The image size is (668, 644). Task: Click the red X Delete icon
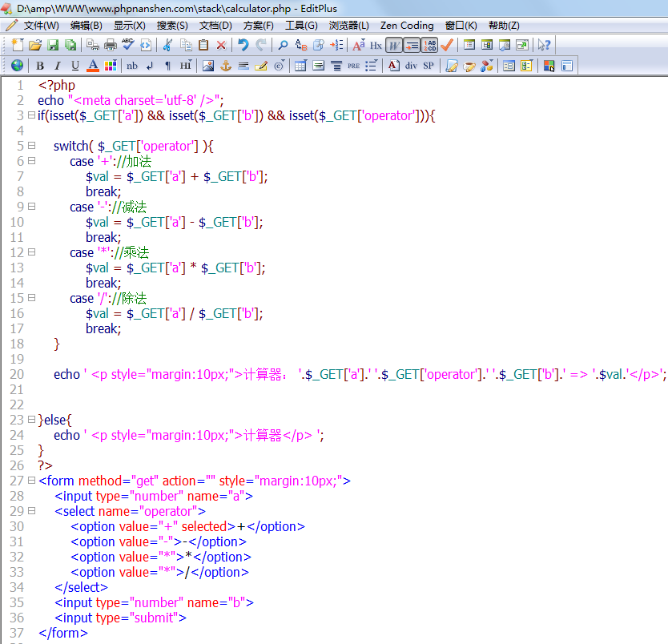tap(221, 45)
